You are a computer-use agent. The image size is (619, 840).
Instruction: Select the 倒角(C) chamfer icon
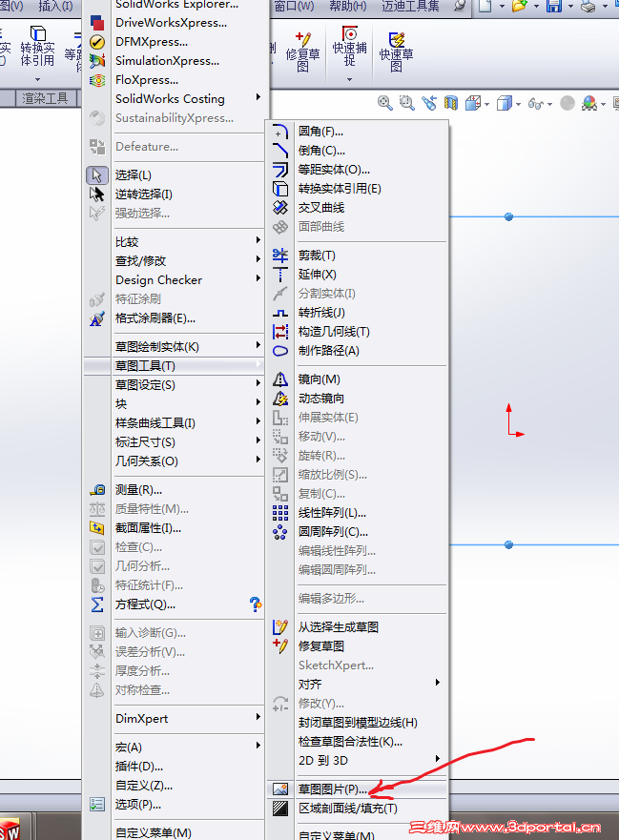click(279, 151)
